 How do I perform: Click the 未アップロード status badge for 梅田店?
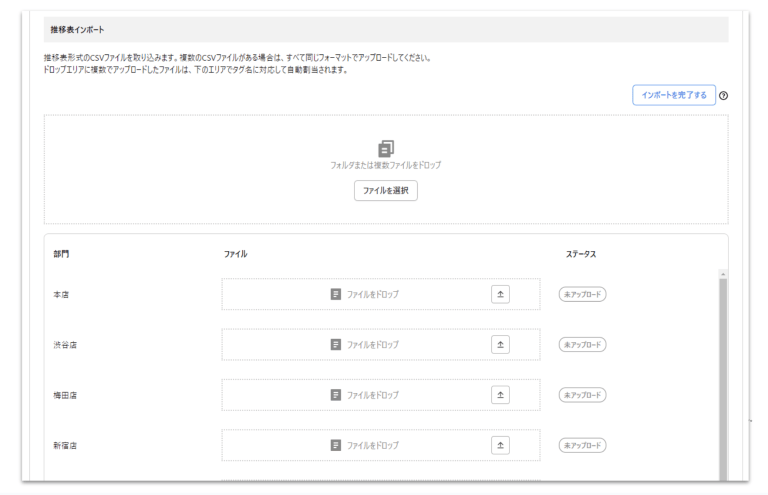click(584, 395)
